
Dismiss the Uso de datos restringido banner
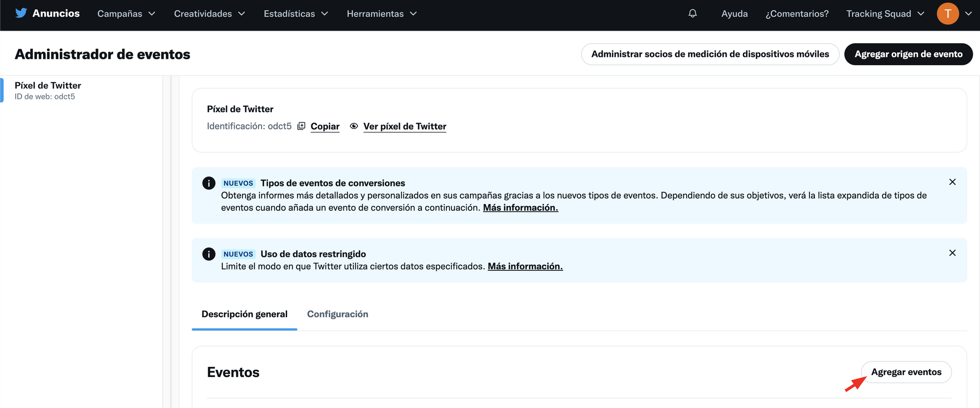(x=952, y=253)
